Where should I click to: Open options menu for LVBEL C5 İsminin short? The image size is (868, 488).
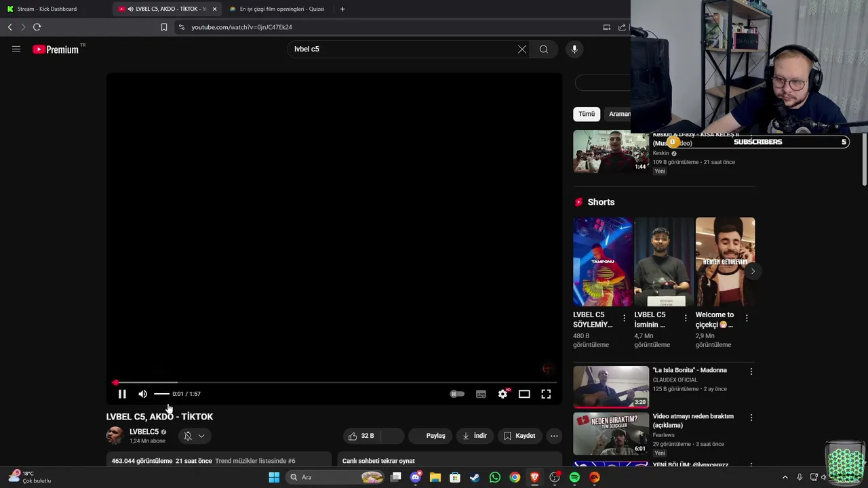(686, 318)
